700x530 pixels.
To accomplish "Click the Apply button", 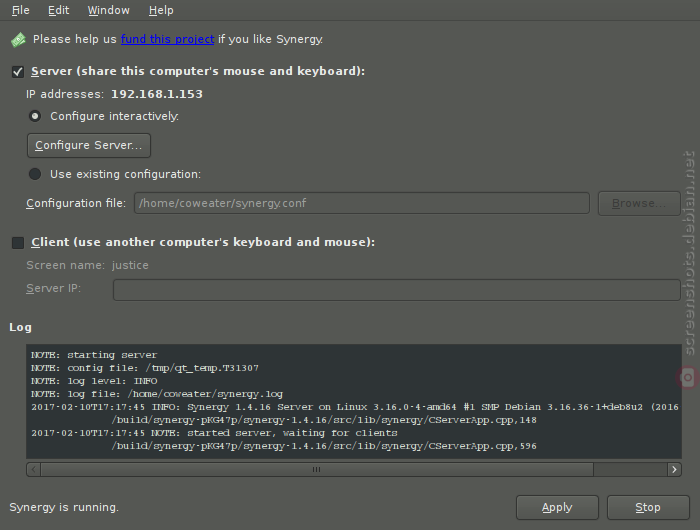I will tap(557, 507).
